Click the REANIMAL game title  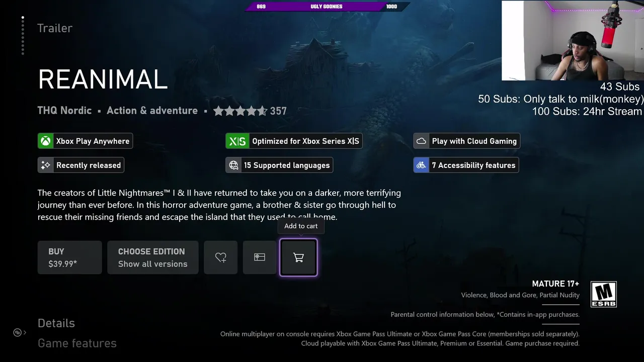click(103, 79)
